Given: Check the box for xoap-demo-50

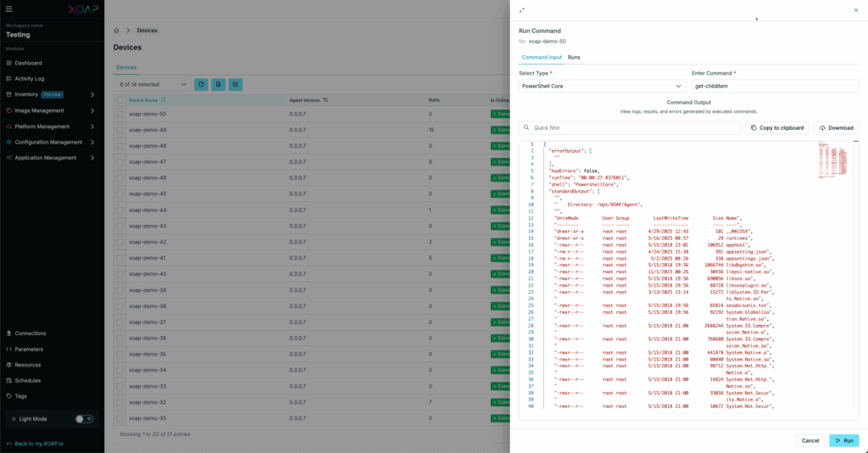Looking at the screenshot, I should coord(120,114).
